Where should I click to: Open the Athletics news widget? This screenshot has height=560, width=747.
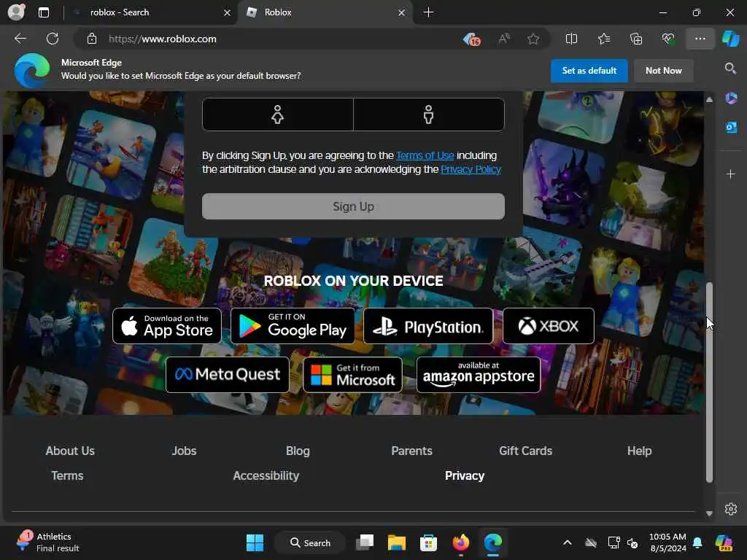click(x=47, y=542)
